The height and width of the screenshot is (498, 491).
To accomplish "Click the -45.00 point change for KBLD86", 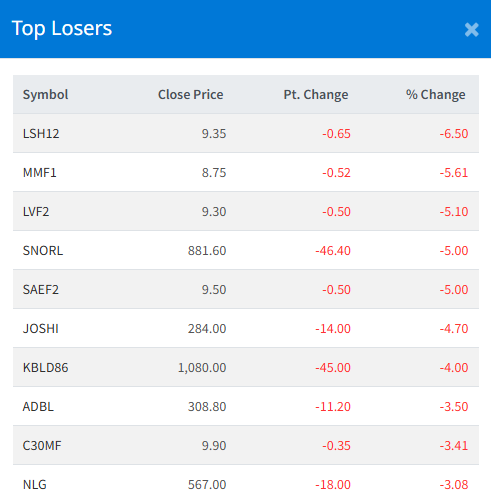I will point(333,368).
